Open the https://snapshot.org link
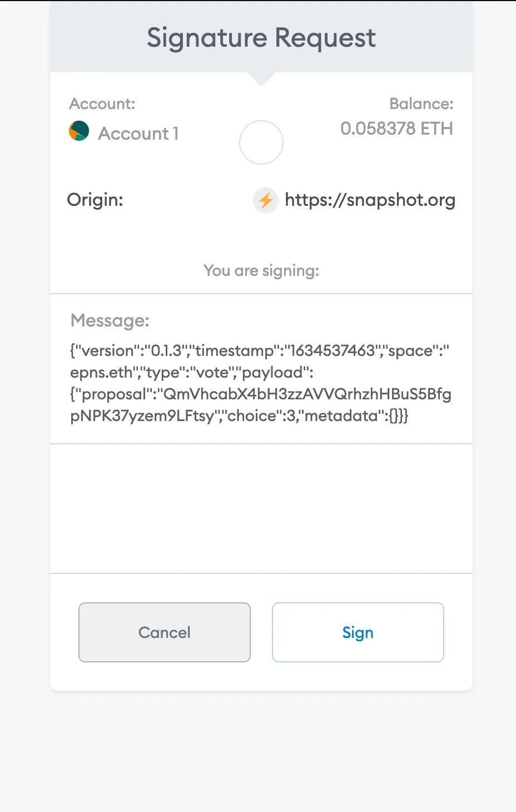The height and width of the screenshot is (812, 516). [x=370, y=200]
